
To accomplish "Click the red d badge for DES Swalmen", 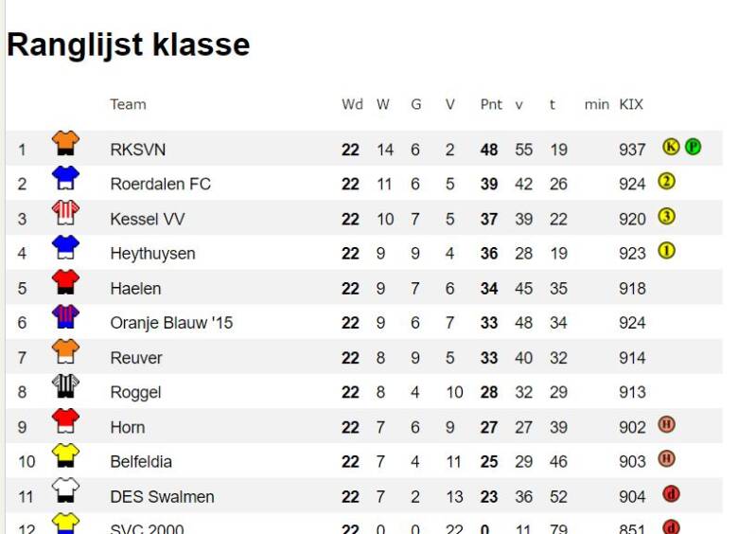I will (671, 494).
